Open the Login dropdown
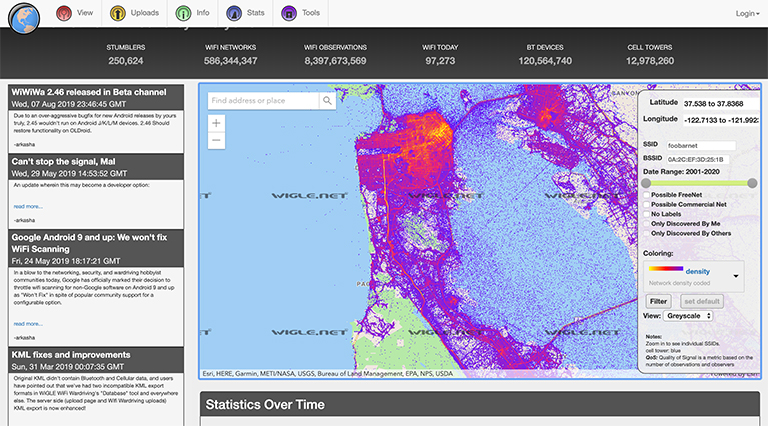The width and height of the screenshot is (768, 426). (x=747, y=14)
